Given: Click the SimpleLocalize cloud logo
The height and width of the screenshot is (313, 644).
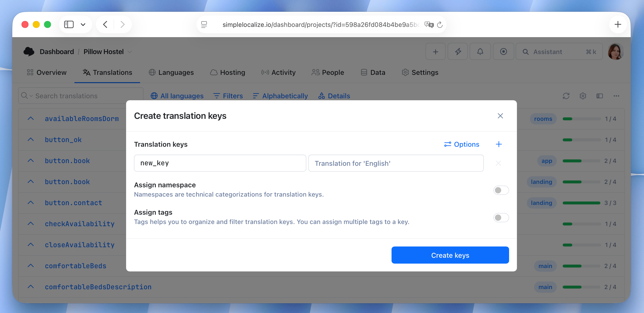Looking at the screenshot, I should point(29,51).
